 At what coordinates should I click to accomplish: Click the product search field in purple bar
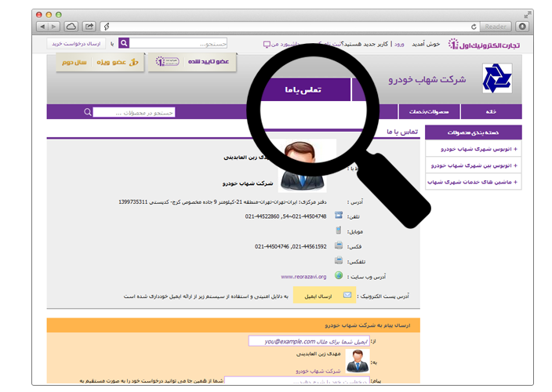coord(134,112)
